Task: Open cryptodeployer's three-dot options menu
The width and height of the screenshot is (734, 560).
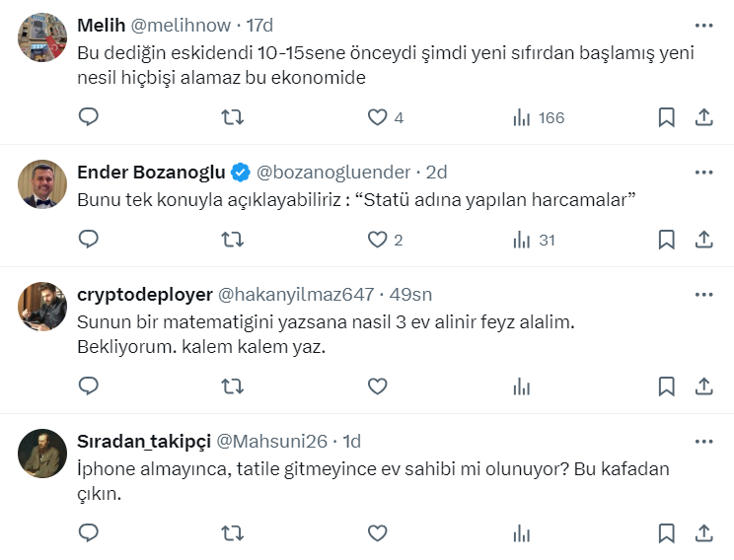Action: click(x=703, y=295)
